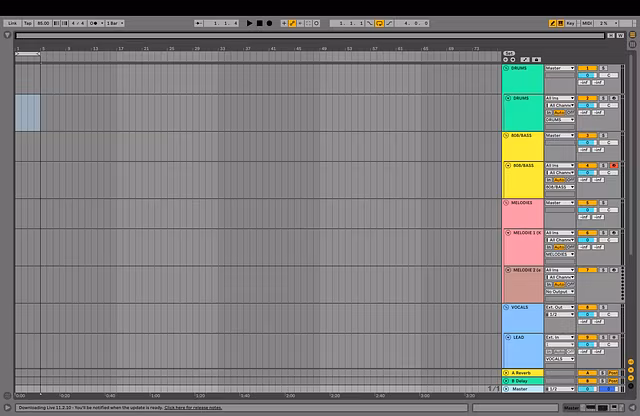The height and width of the screenshot is (416, 640).
Task: Collapse the LEAD audio track
Action: [508, 337]
